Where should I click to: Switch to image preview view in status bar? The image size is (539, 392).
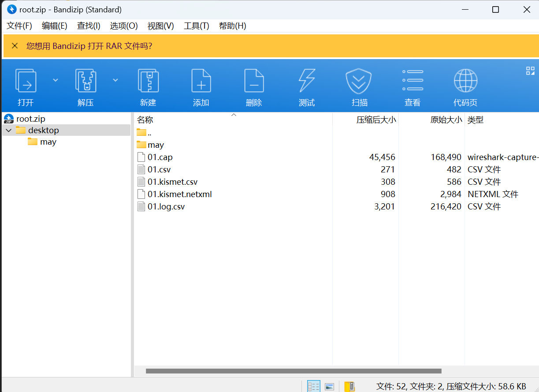pos(329,386)
